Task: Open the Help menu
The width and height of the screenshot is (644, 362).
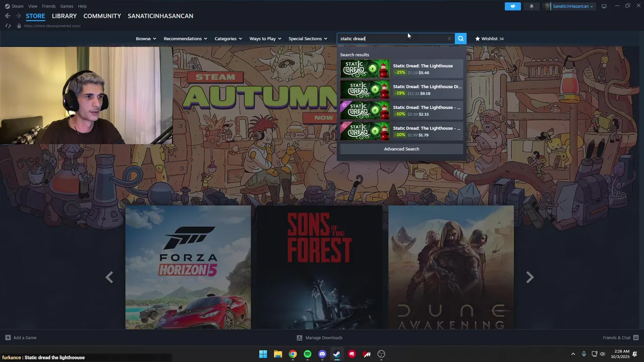Action: [x=82, y=6]
